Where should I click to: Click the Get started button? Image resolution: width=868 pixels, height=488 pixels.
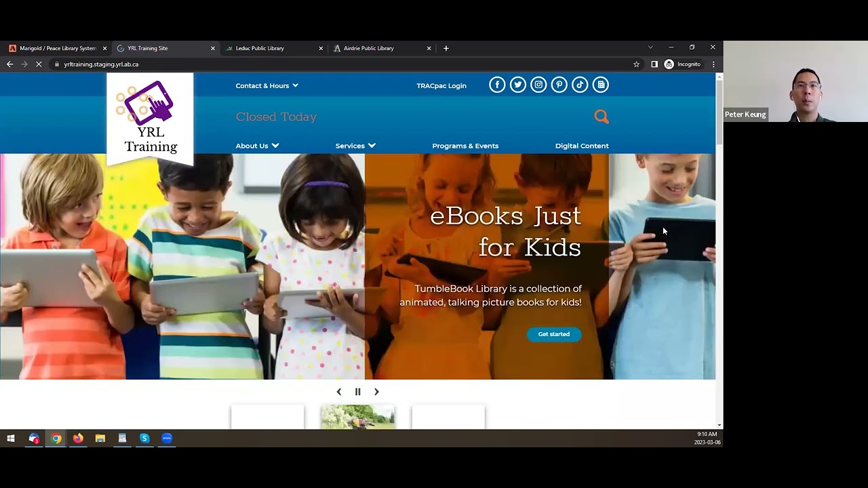click(554, 334)
